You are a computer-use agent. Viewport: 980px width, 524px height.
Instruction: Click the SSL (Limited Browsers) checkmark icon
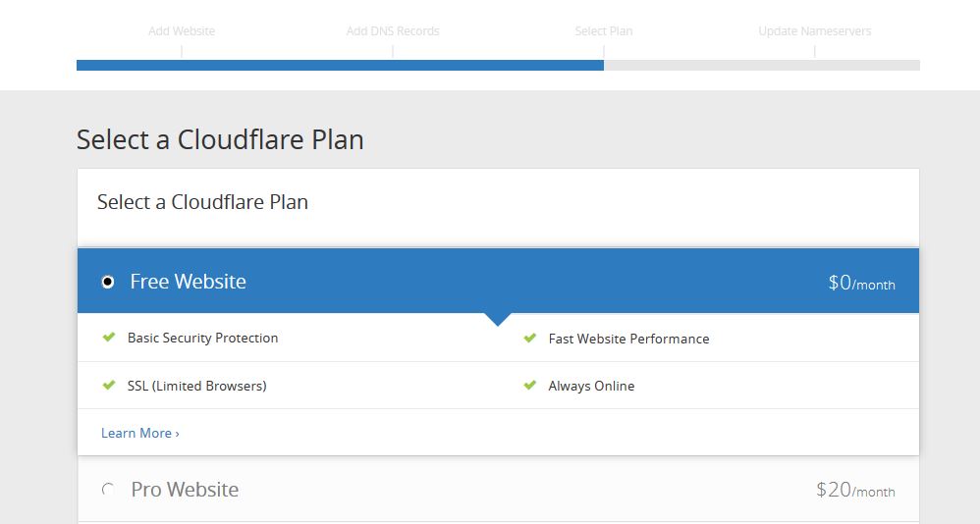click(109, 386)
